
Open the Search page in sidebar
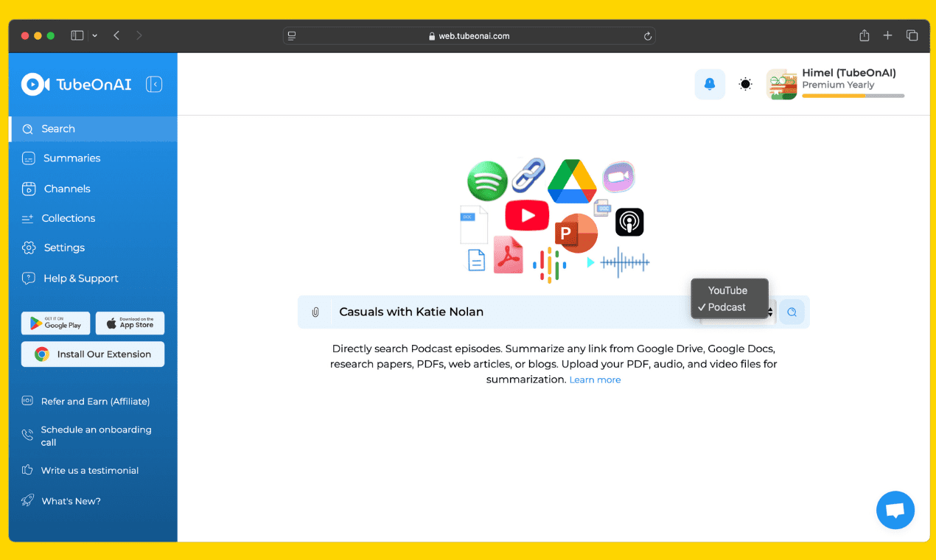93,129
